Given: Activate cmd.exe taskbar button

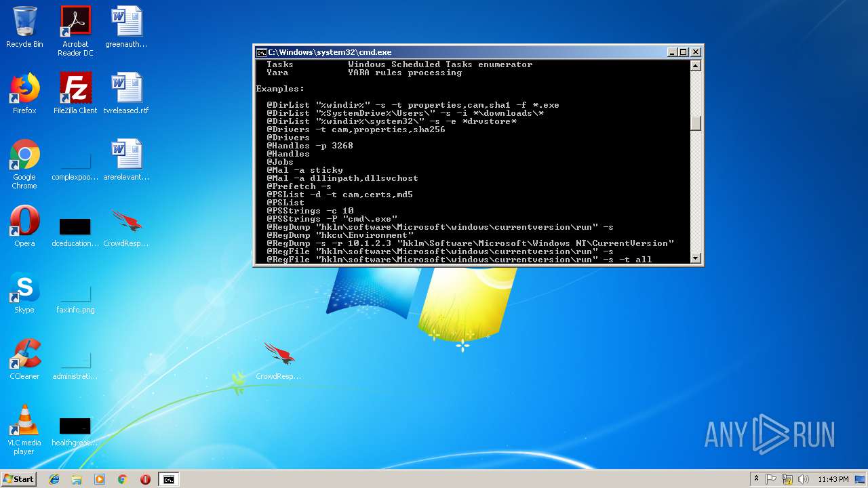Looking at the screenshot, I should click(x=168, y=479).
